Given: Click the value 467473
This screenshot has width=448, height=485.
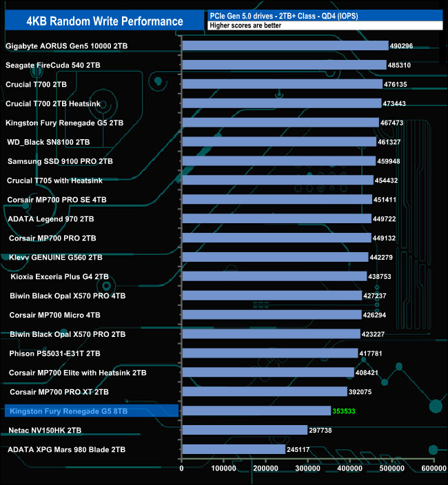Looking at the screenshot, I should 391,123.
